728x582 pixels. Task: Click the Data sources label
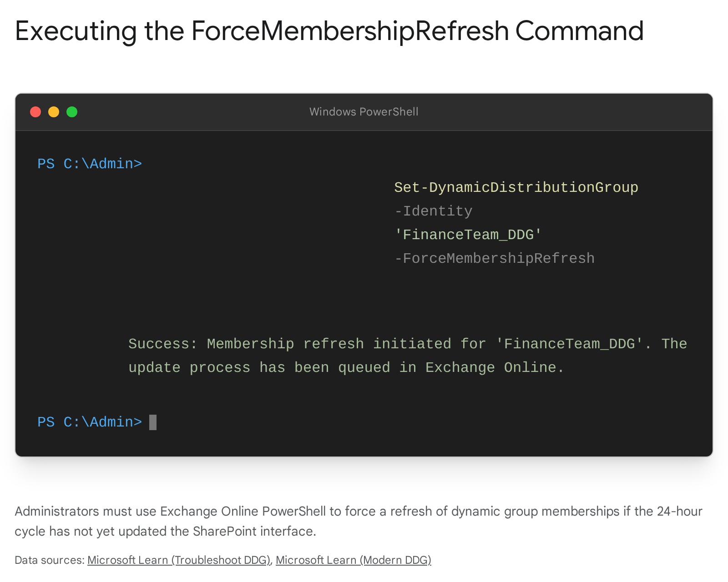coord(49,560)
